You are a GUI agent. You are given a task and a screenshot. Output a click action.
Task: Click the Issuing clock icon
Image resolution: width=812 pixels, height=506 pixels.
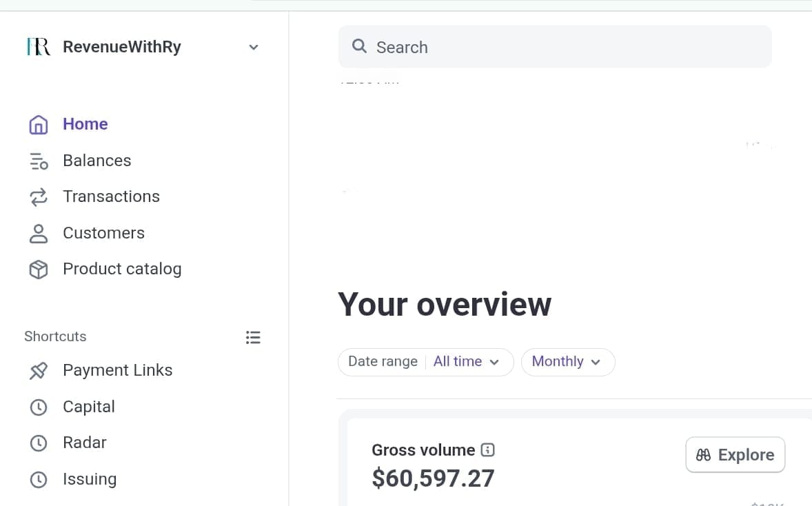[39, 480]
